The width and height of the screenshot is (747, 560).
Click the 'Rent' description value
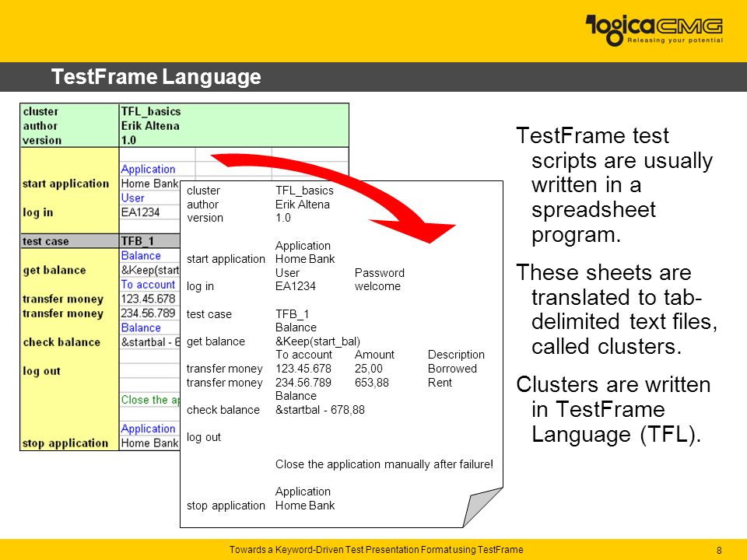point(440,383)
